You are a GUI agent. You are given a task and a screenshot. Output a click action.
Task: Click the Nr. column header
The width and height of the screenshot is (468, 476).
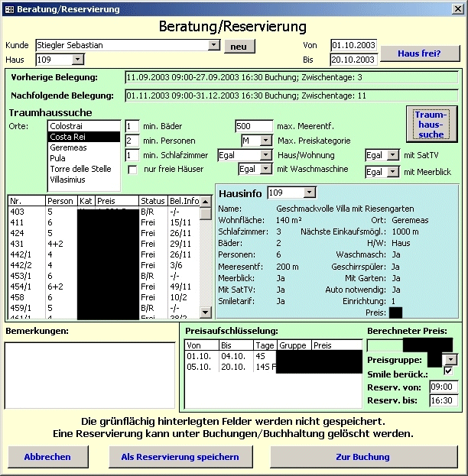[27, 201]
